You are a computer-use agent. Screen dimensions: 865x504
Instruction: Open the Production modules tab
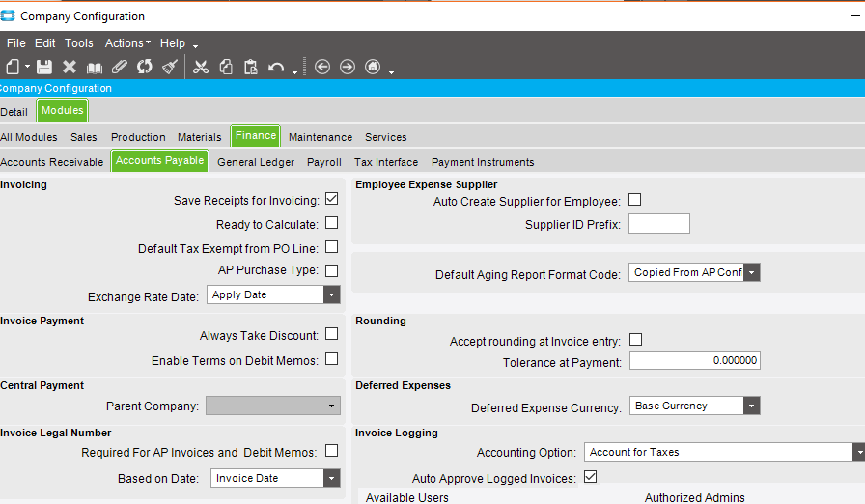pos(138,137)
